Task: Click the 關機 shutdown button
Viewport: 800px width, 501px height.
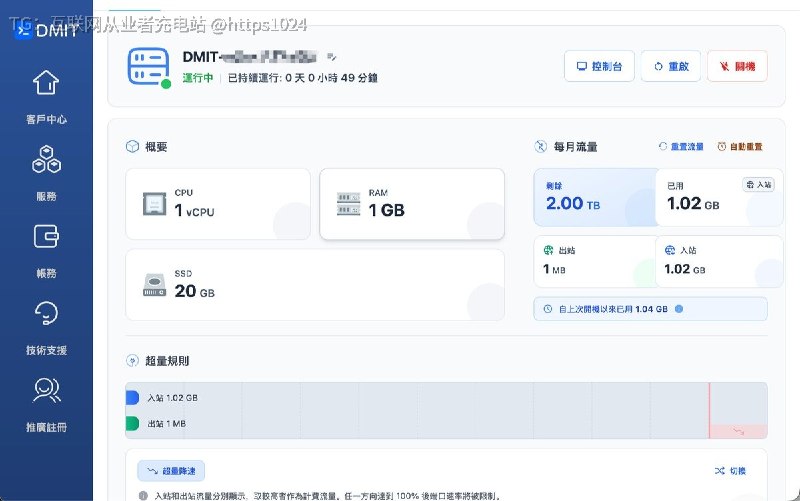Action: pyautogui.click(x=737, y=66)
